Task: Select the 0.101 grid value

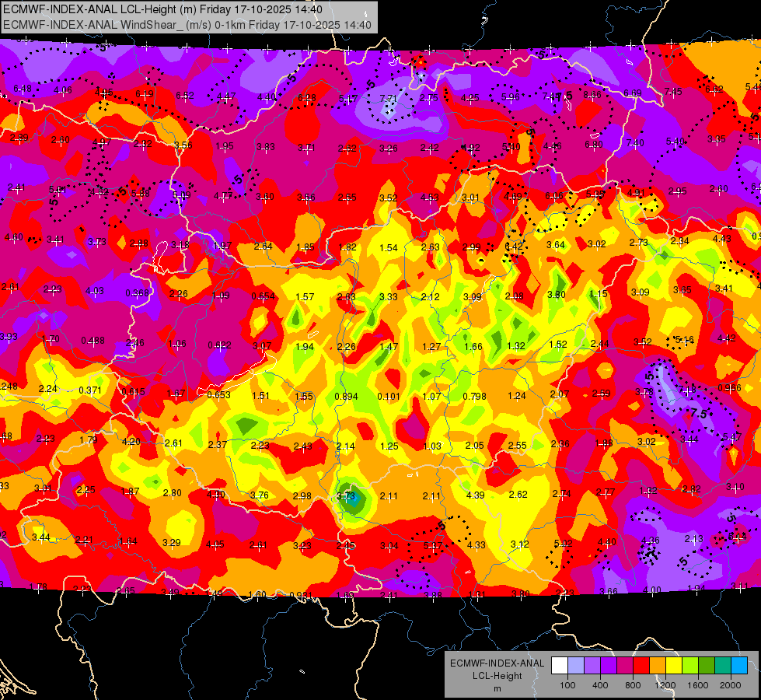Action: (389, 397)
